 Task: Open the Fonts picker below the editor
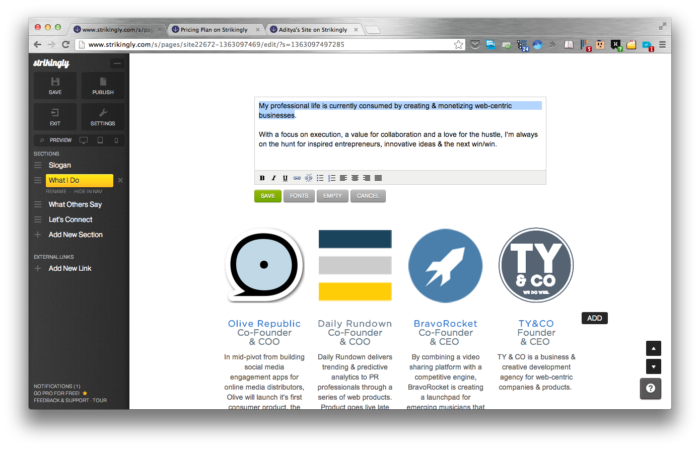[300, 196]
